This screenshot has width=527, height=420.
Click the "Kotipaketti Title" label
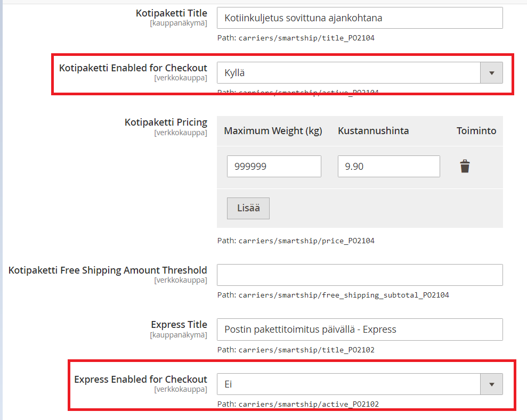click(171, 13)
